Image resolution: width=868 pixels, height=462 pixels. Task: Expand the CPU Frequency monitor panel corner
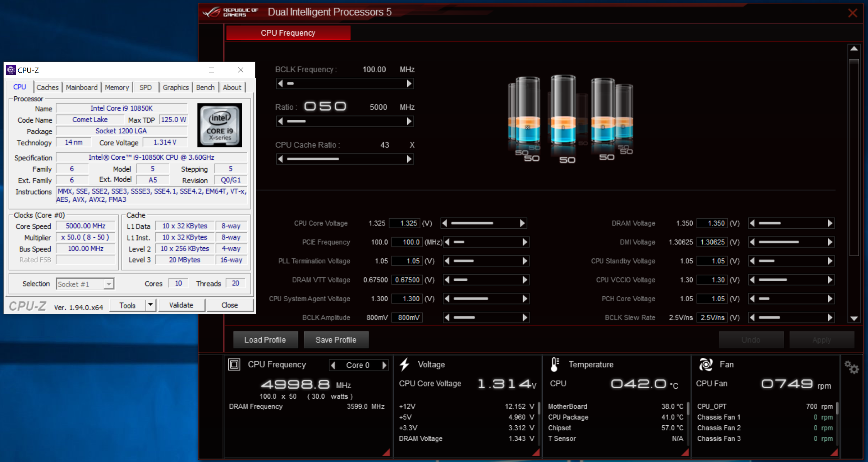[x=387, y=453]
